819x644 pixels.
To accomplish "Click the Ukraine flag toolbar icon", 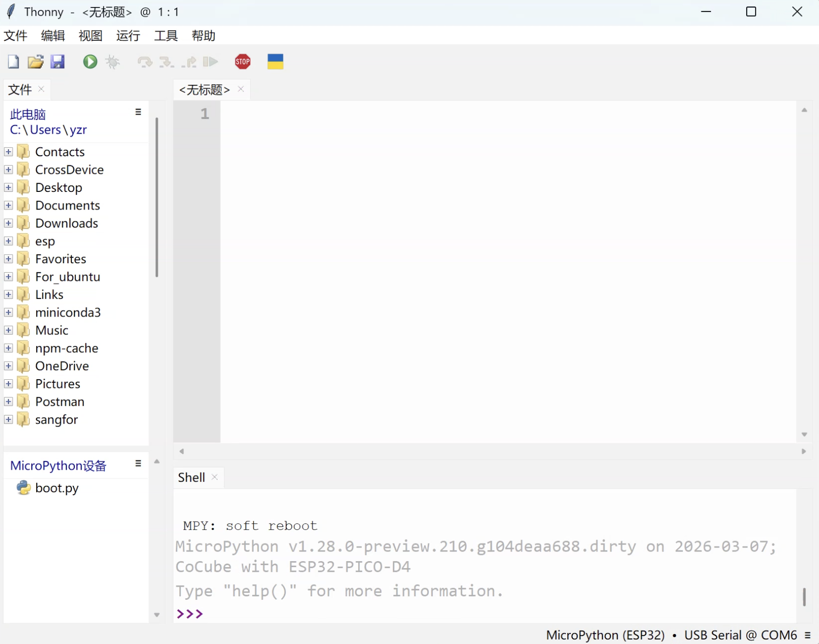I will coord(275,61).
